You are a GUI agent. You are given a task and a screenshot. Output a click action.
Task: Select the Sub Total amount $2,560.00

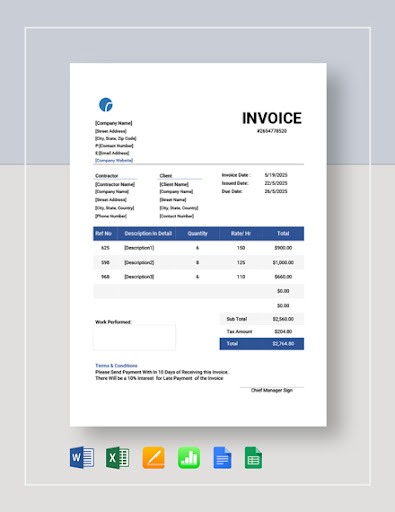[x=283, y=319]
